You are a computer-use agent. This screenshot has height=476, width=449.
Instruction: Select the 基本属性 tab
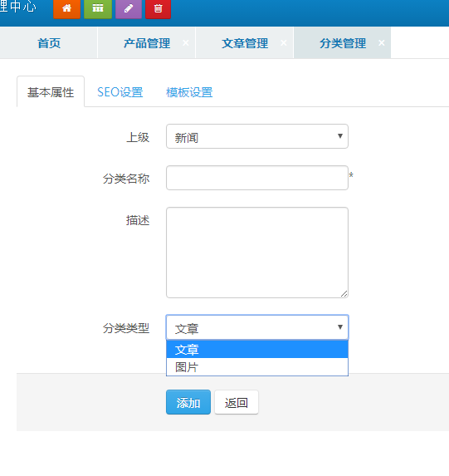click(x=51, y=92)
